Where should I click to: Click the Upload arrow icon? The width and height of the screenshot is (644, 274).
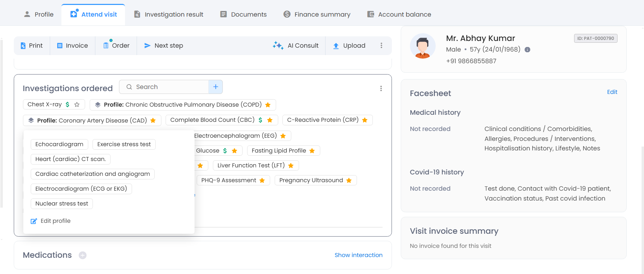click(336, 46)
